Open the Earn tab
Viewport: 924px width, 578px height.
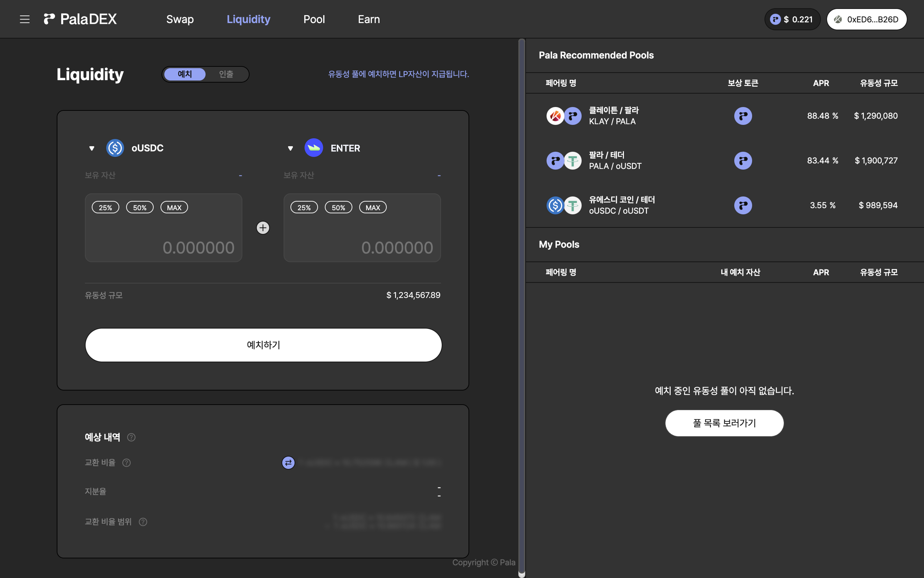(x=369, y=19)
